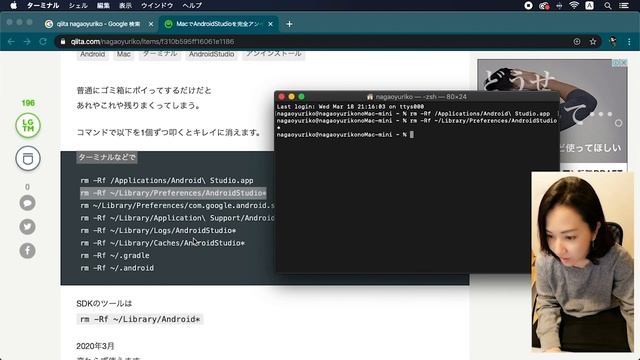Click the Mac tag
Screen dimensions: 640x360
[124, 54]
